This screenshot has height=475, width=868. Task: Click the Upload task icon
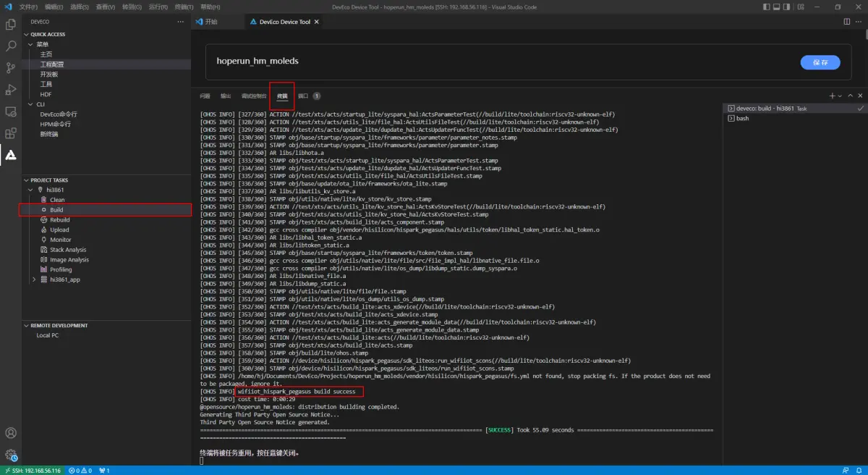click(44, 230)
